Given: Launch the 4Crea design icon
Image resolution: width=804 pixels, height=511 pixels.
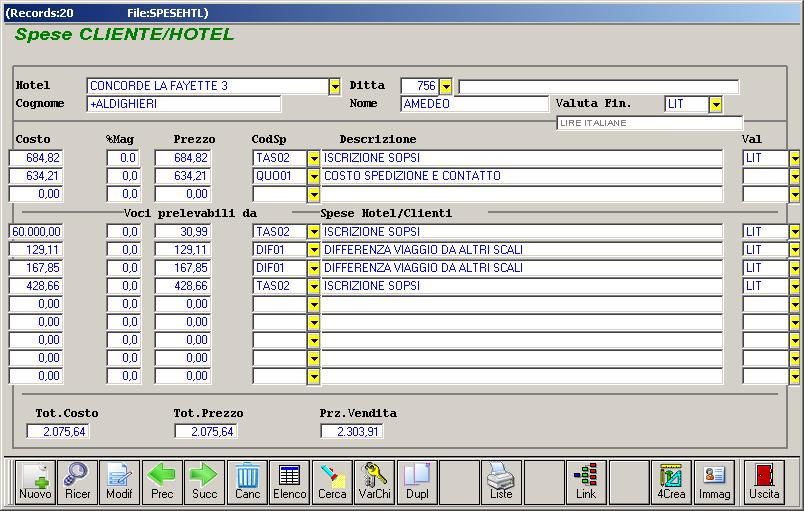Looking at the screenshot, I should [x=671, y=482].
